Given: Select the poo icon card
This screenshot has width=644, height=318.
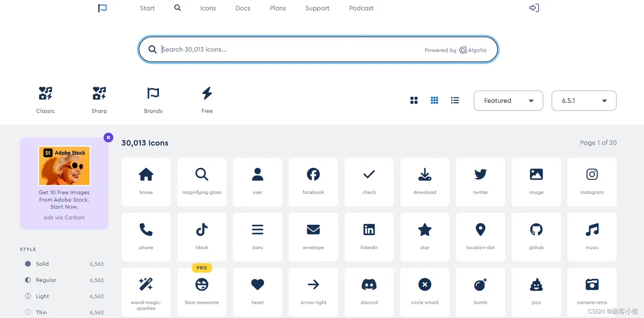Looking at the screenshot, I should click(536, 292).
